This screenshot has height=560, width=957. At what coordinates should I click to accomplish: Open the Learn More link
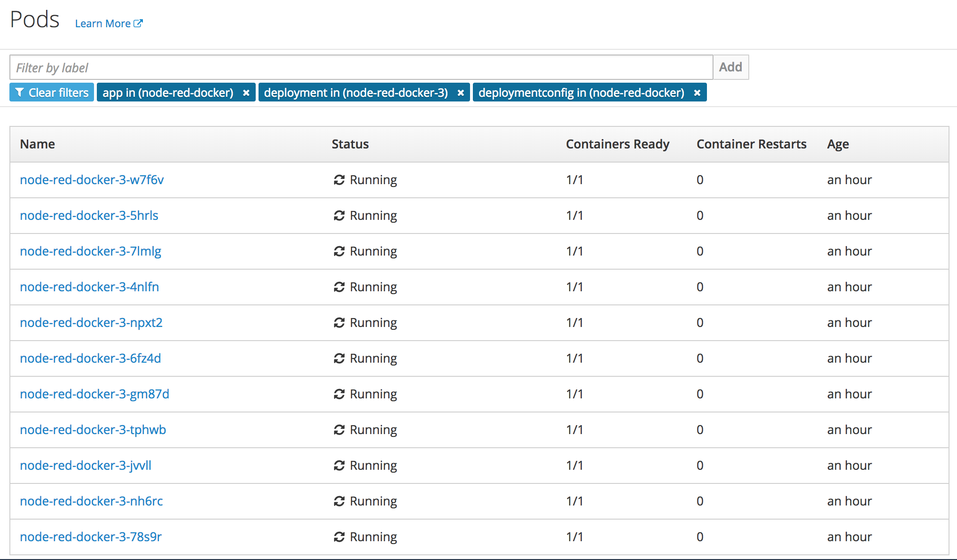click(x=103, y=23)
